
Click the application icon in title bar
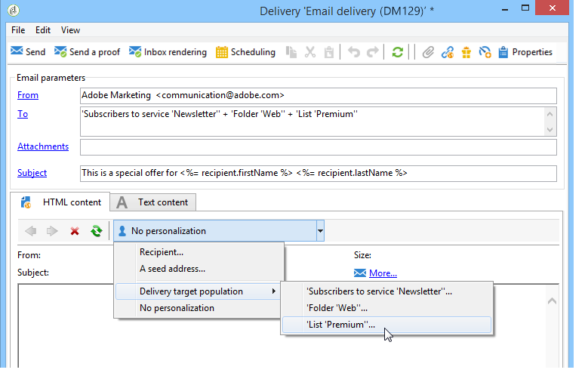[x=14, y=10]
